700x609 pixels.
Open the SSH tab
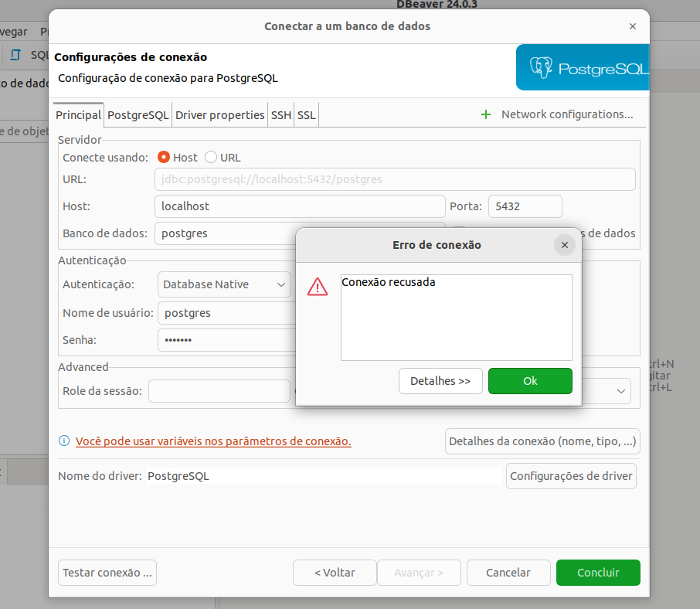coord(280,115)
